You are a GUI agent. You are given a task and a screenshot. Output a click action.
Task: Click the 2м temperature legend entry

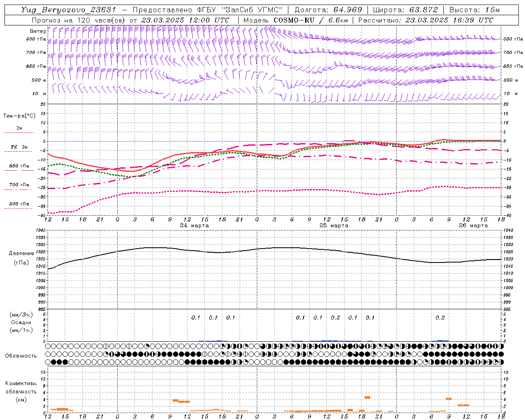click(19, 128)
